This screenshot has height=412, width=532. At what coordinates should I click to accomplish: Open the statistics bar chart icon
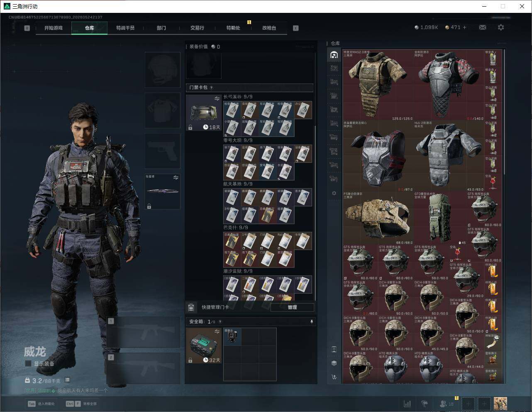(408, 404)
